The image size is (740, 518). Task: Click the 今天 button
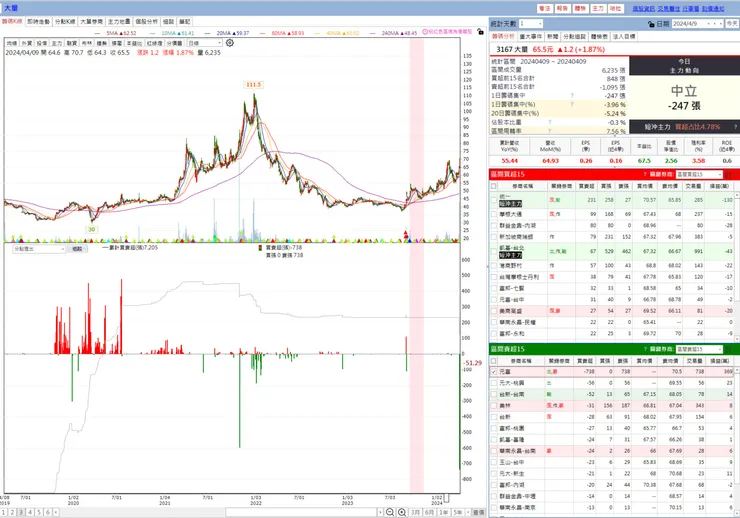pos(732,24)
